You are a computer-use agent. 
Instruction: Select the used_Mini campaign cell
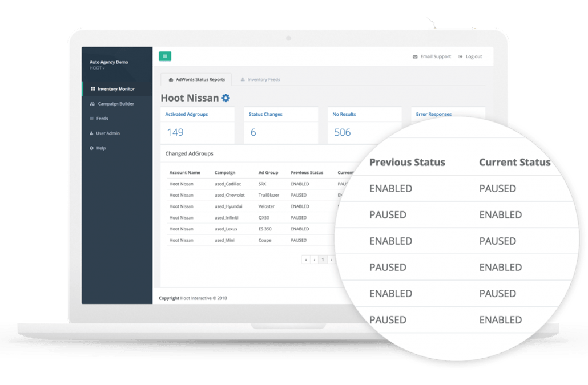(224, 240)
